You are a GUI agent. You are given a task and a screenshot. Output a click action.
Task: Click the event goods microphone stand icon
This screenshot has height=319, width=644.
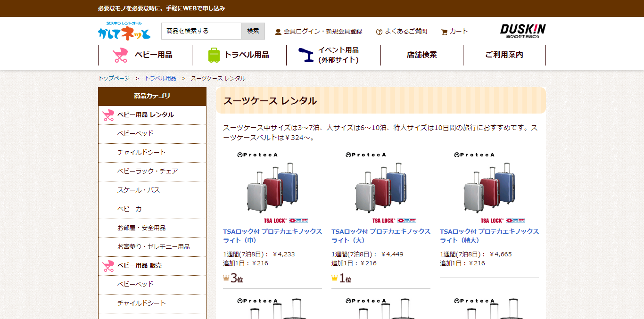(x=306, y=55)
